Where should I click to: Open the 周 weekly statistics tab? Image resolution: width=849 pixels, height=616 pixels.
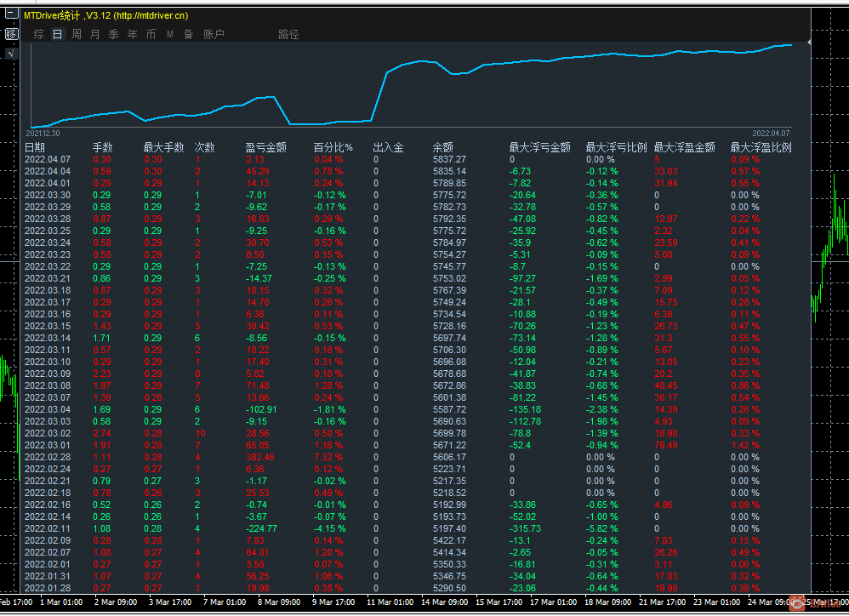coord(77,34)
